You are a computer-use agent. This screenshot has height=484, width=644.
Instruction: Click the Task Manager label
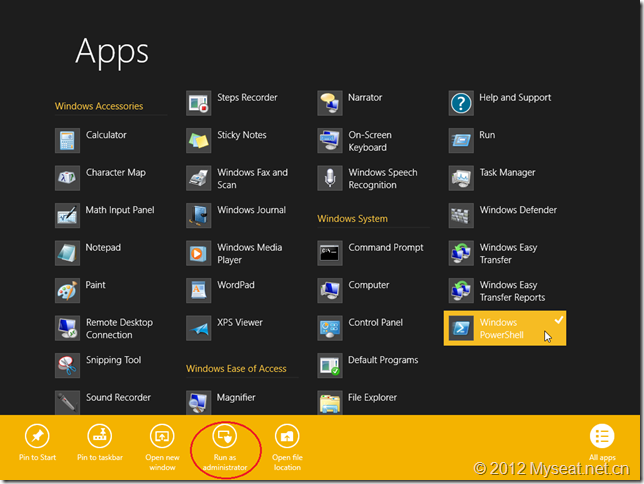(508, 173)
